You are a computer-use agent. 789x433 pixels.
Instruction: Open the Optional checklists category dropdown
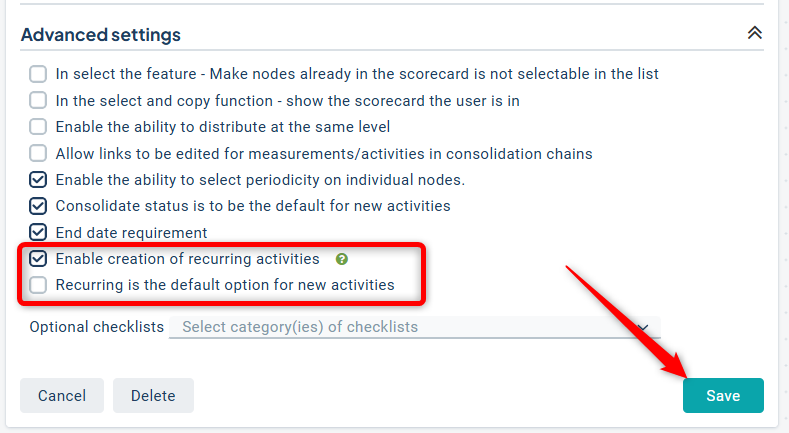click(400, 327)
